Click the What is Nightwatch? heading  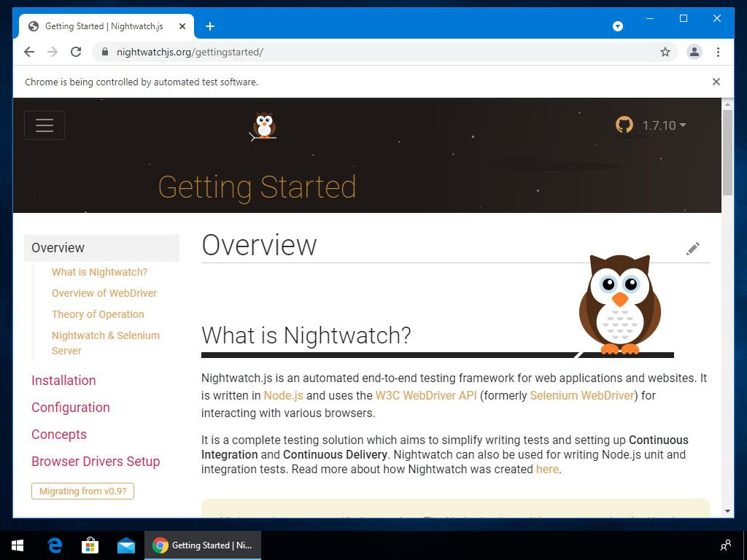(306, 335)
